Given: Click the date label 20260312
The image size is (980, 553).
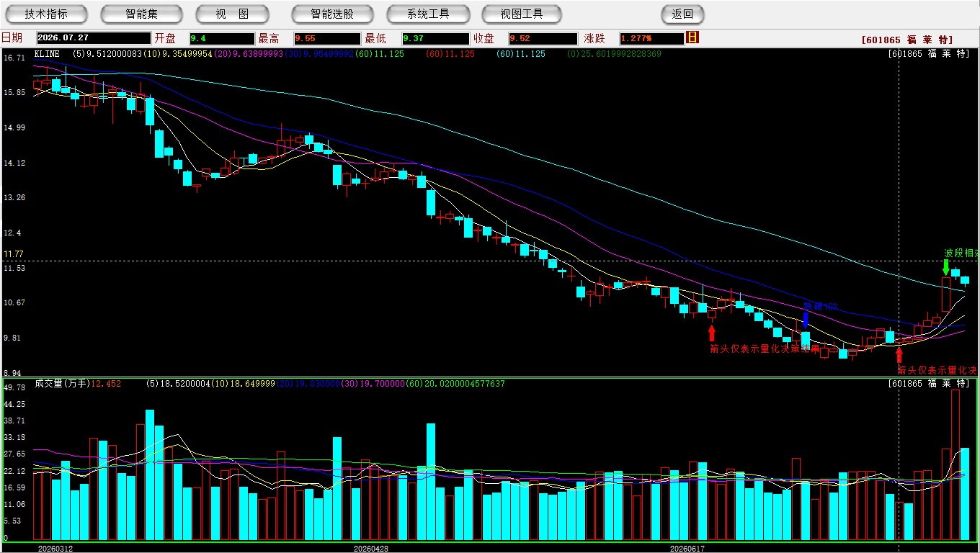Looking at the screenshot, I should [x=55, y=548].
